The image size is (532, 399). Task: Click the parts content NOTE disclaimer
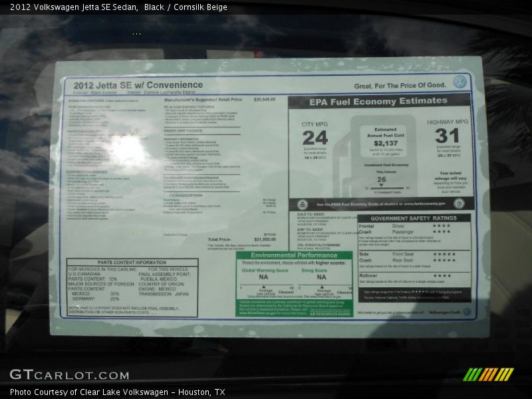124,310
